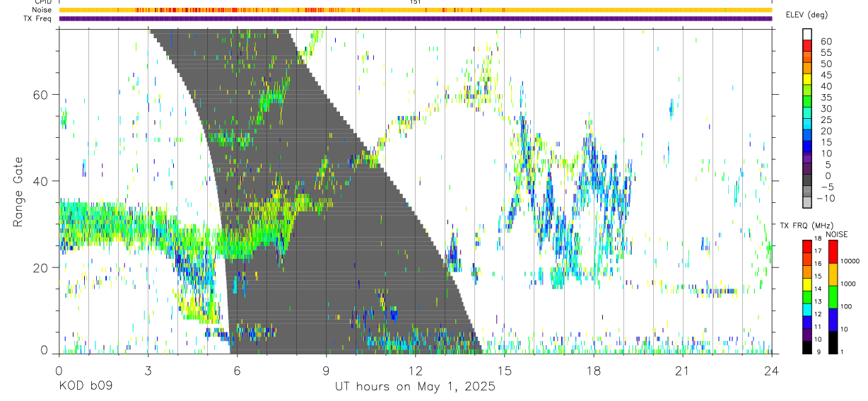Click the '10000' tick on the NOISE colorbar

click(850, 262)
